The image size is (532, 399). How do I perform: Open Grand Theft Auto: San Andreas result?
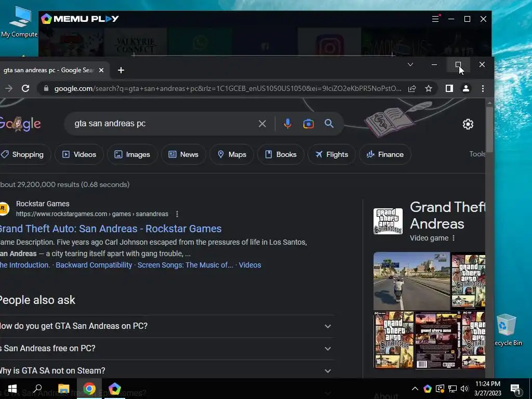click(x=111, y=229)
